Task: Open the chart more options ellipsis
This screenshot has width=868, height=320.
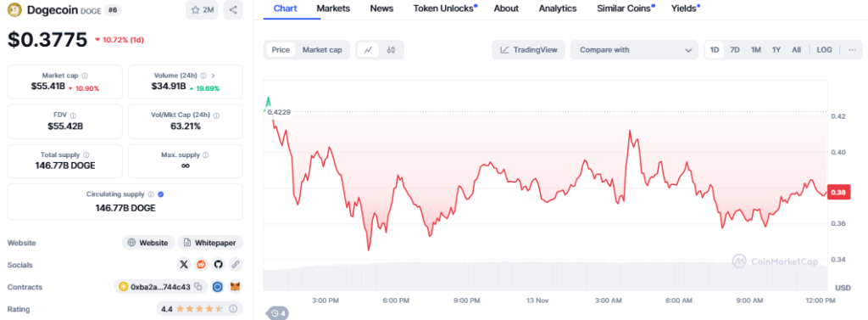Action: pos(852,50)
